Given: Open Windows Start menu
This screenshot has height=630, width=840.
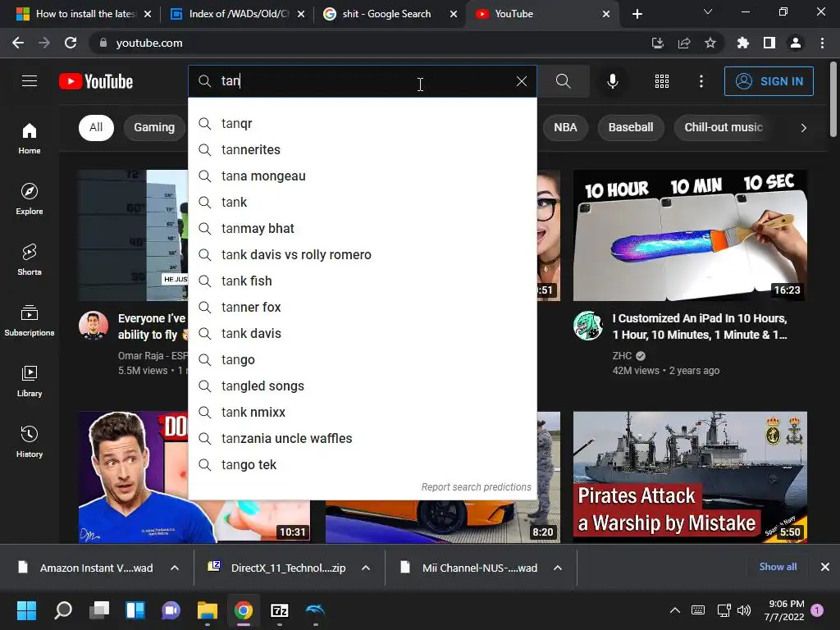Looking at the screenshot, I should 26,610.
